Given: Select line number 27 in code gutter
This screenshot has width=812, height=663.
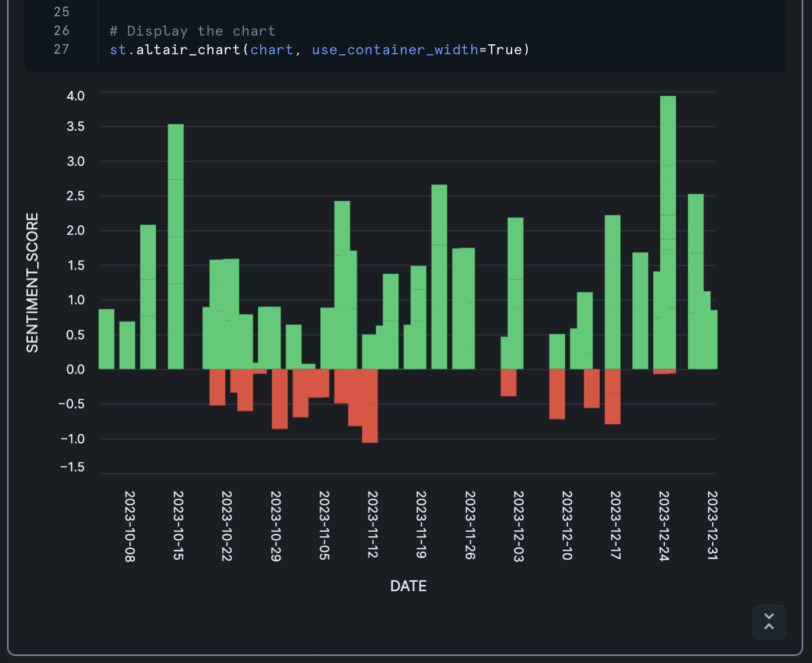Looking at the screenshot, I should [61, 50].
